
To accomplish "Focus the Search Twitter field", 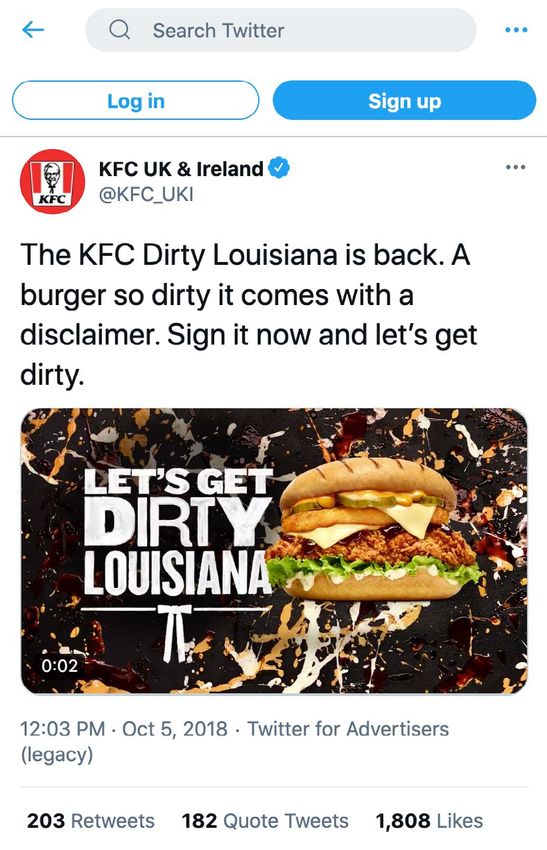I will coord(281,30).
